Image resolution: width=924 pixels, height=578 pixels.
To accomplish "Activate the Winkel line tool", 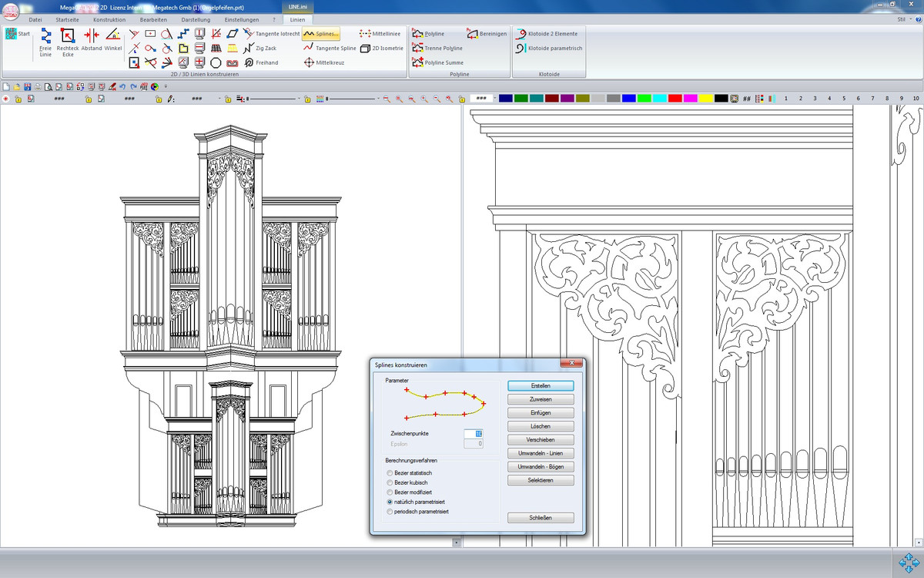I will pos(113,42).
